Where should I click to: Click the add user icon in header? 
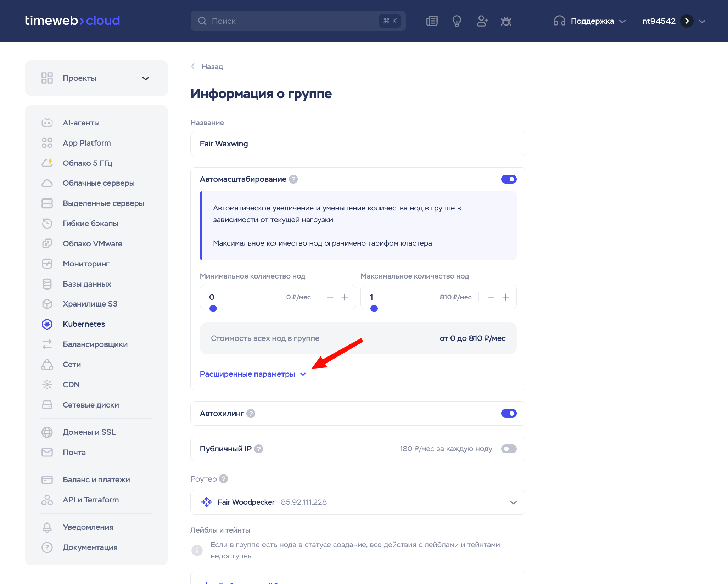coord(482,21)
